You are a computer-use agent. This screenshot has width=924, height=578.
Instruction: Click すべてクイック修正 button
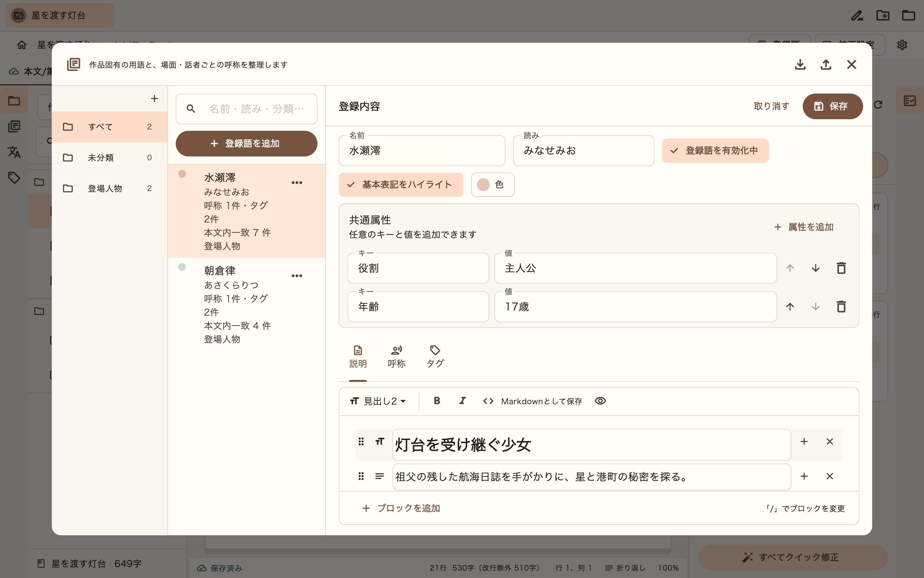793,557
